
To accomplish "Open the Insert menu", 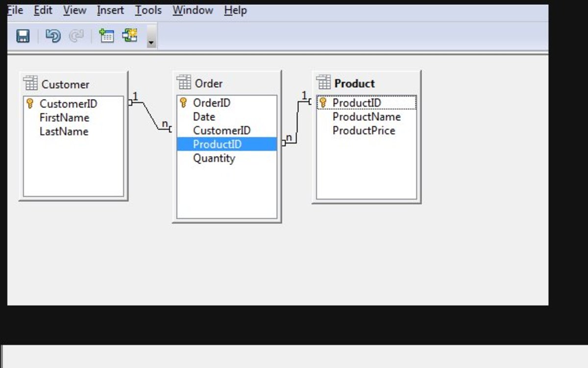I will (x=110, y=10).
